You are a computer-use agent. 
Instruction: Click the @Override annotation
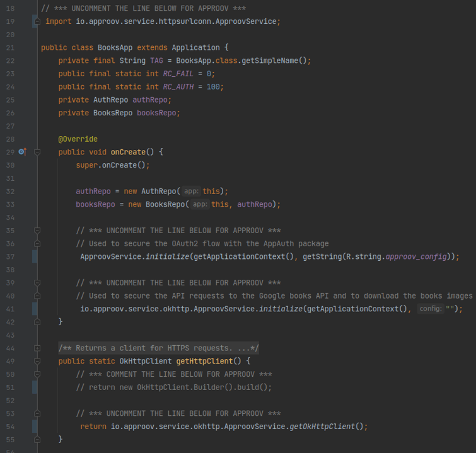[x=78, y=139]
